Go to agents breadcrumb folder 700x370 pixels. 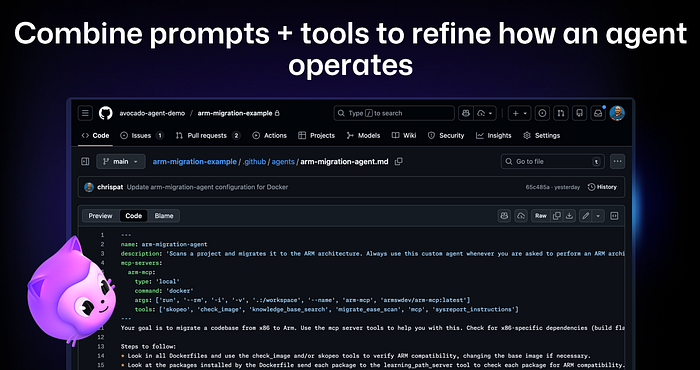tap(283, 162)
